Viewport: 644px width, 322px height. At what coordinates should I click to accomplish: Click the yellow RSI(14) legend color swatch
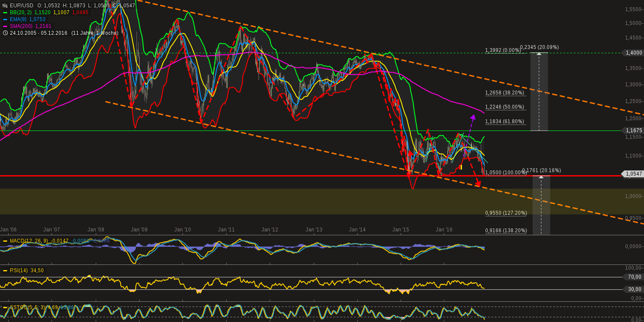pos(5,270)
